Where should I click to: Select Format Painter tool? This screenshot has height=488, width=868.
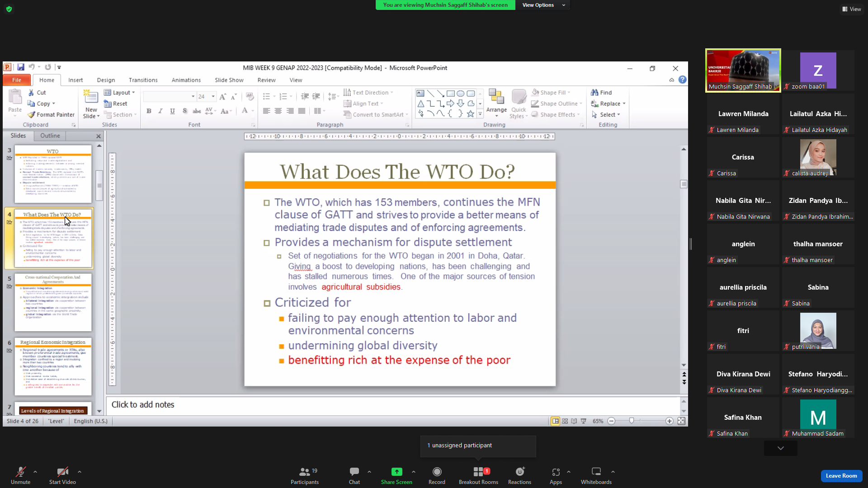click(51, 115)
